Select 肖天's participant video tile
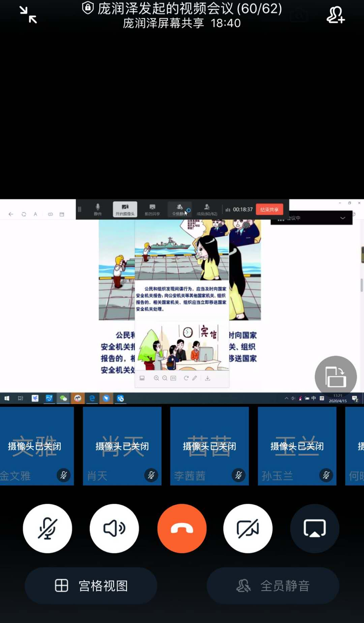 [122, 445]
